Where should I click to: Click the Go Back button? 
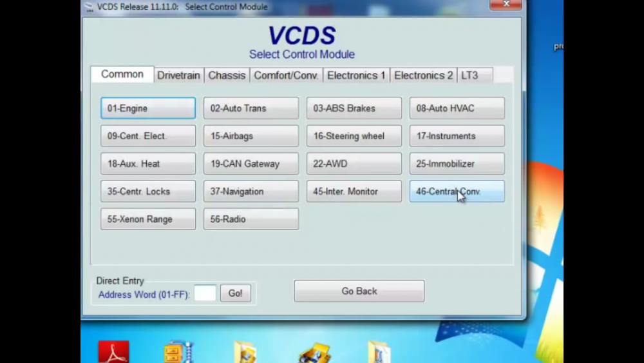359,291
